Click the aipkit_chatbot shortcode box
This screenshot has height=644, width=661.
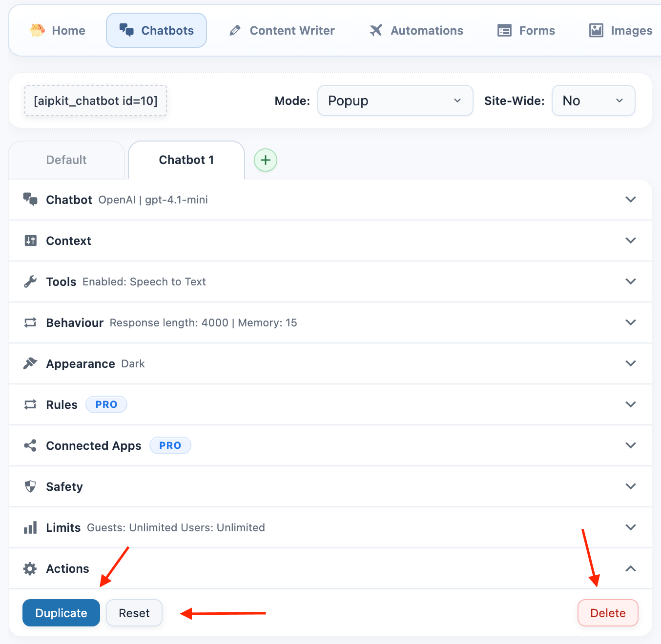tap(96, 101)
